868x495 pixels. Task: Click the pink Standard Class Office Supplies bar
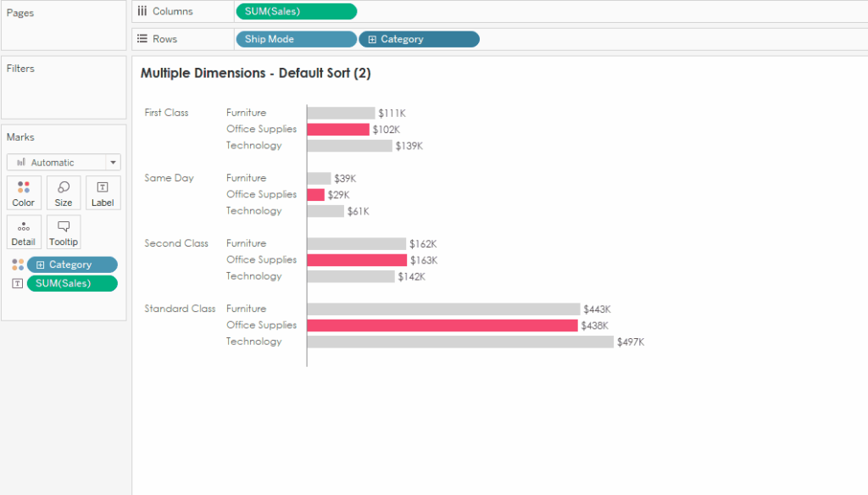click(x=442, y=325)
